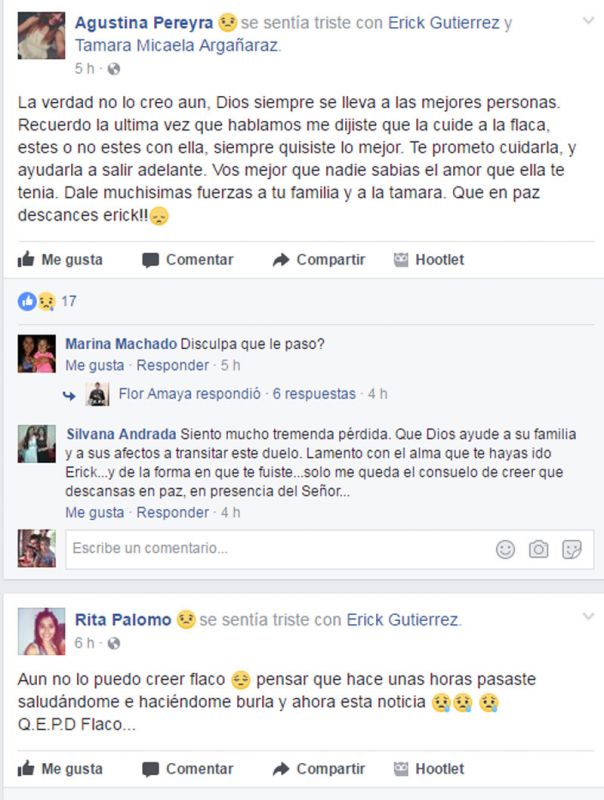Click the thumbs-up reaction icon beside 17
This screenshot has height=800, width=604.
pos(27,302)
